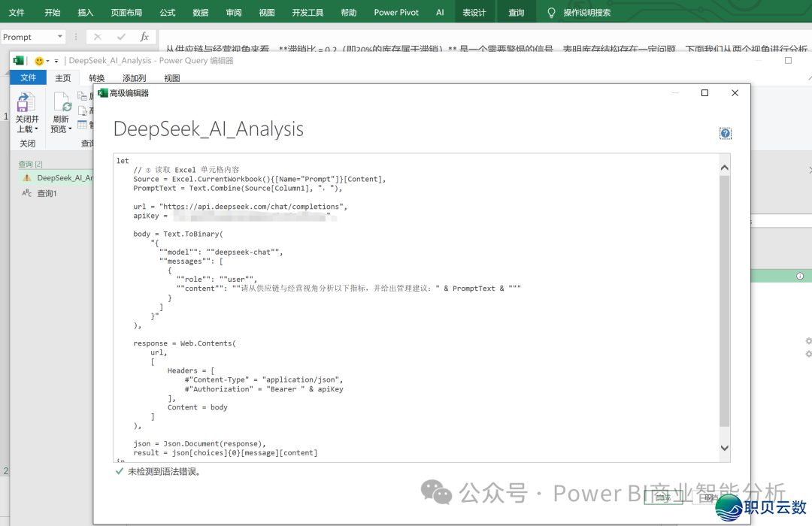The image size is (812, 526).
Task: Click the Refresh Preview (刷新预览) icon
Action: click(62, 102)
